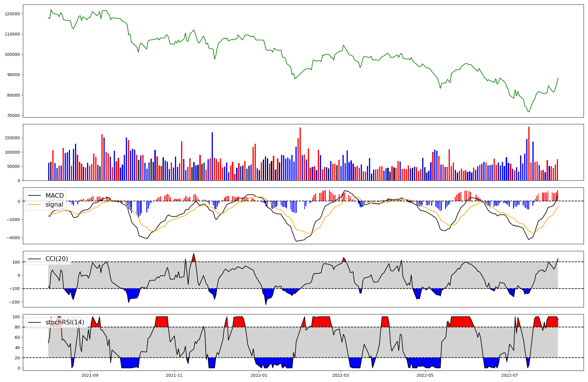Click the 150000 volume axis tick label
Image resolution: width=588 pixels, height=382 pixels.
pos(12,138)
